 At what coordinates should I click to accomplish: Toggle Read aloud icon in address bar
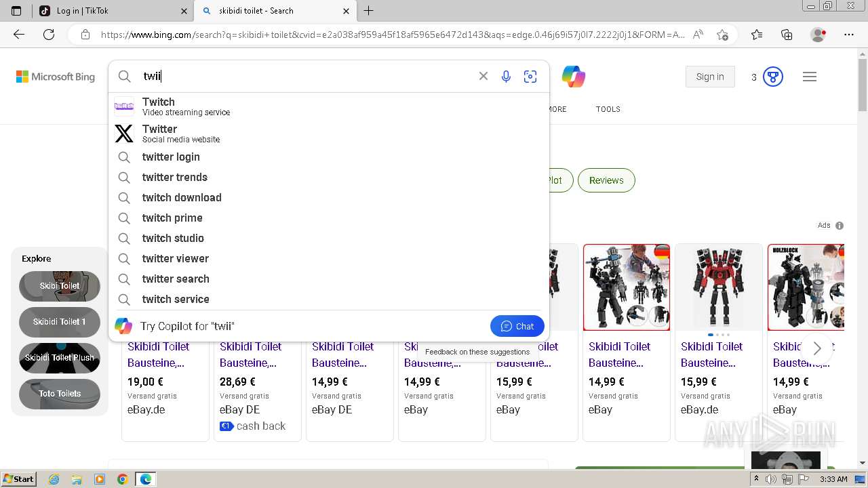698,35
